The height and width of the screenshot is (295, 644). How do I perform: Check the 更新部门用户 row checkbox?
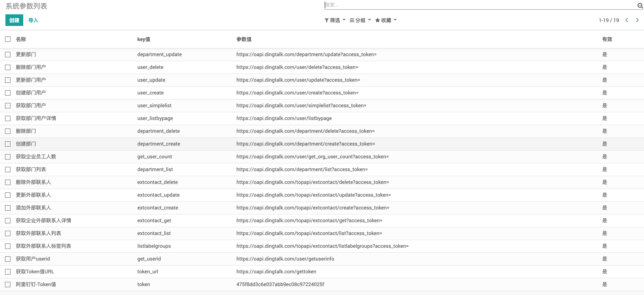[x=8, y=80]
